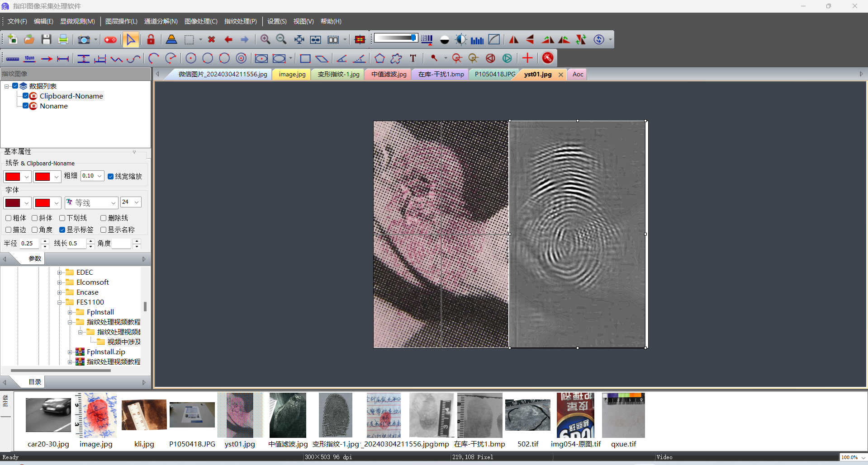Select the text T tool
This screenshot has height=465, width=868.
[413, 58]
